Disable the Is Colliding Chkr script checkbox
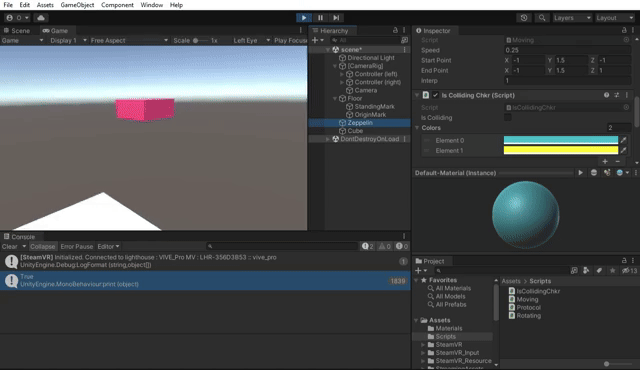Image resolution: width=640 pixels, height=370 pixels. (436, 95)
